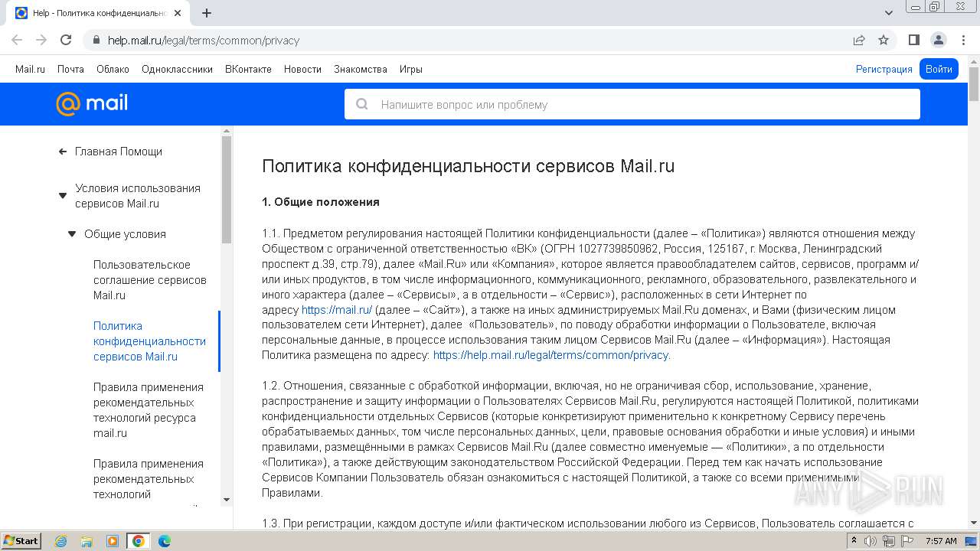Bookmark this page with the star icon

pos(884,40)
